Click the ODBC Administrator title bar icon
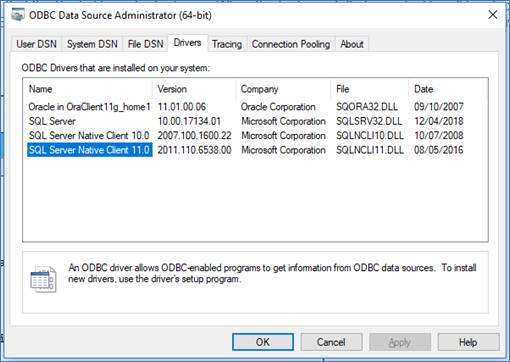The image size is (510, 362). tap(17, 15)
